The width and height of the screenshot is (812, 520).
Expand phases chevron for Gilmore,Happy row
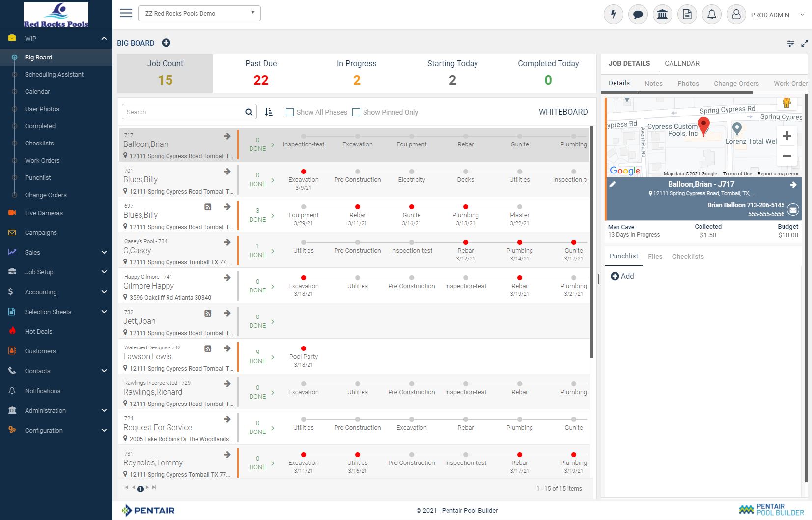coord(273,287)
